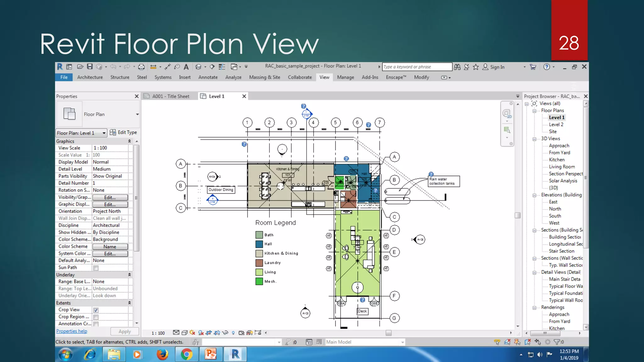Open the Main Model design options dropdown
The image size is (644, 362).
pyautogui.click(x=402, y=342)
